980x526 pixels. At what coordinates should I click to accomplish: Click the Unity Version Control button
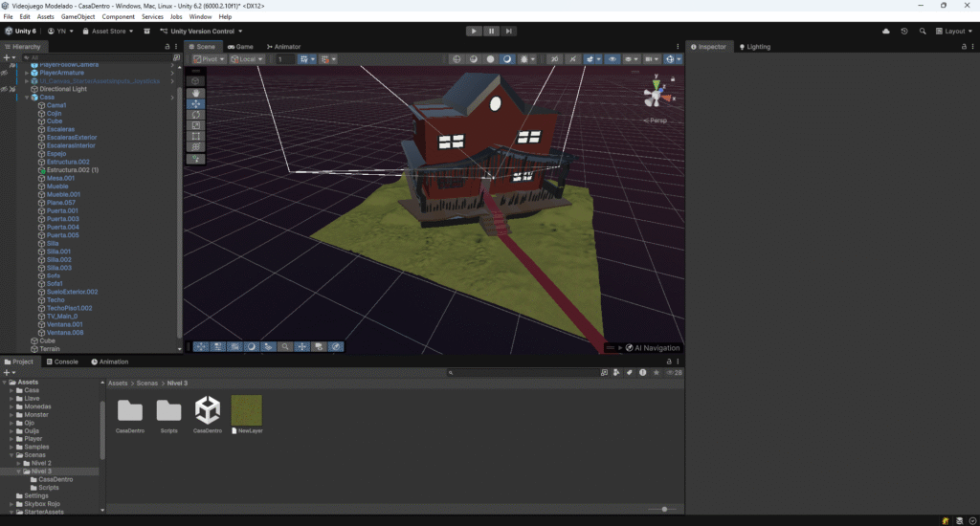[201, 31]
